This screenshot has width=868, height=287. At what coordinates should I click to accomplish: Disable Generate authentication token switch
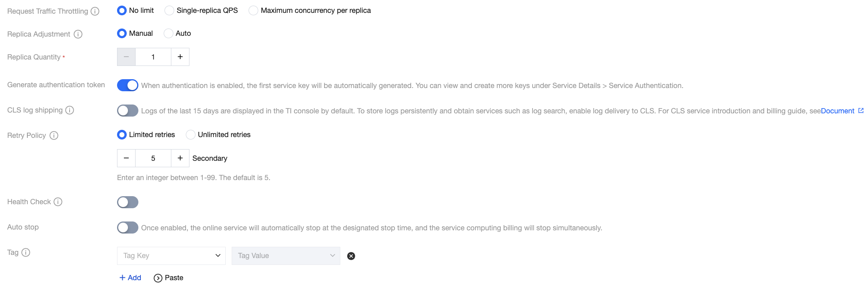(128, 85)
